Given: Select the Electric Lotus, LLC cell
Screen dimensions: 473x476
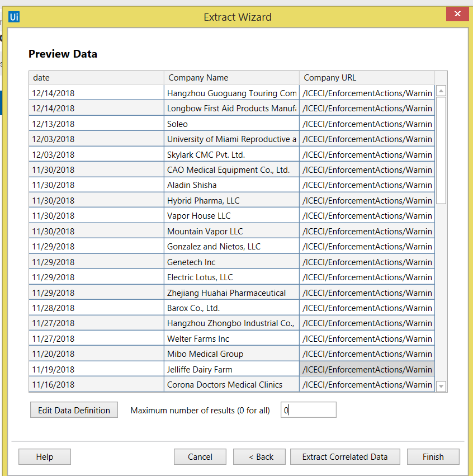Looking at the screenshot, I should pos(231,277).
